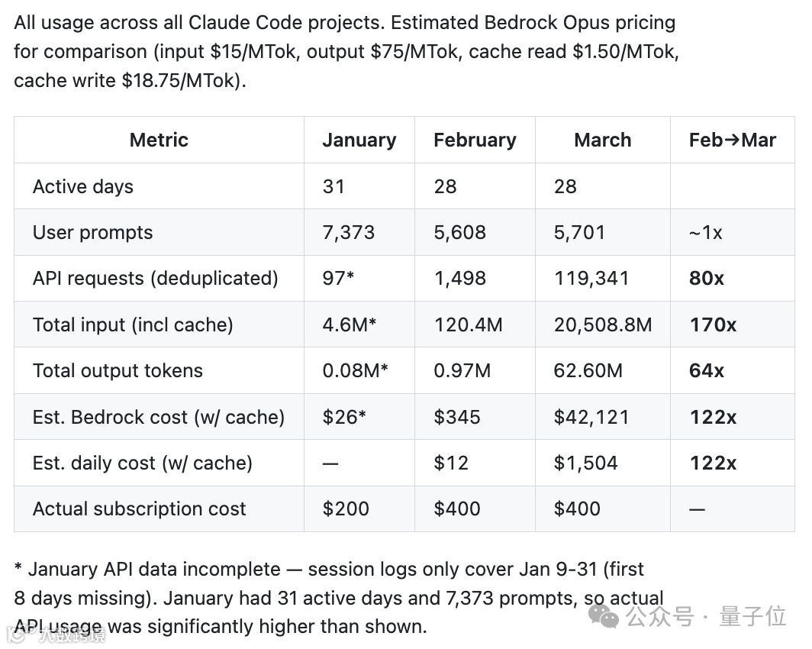Select the February column header
This screenshot has height=649, width=812.
(475, 140)
